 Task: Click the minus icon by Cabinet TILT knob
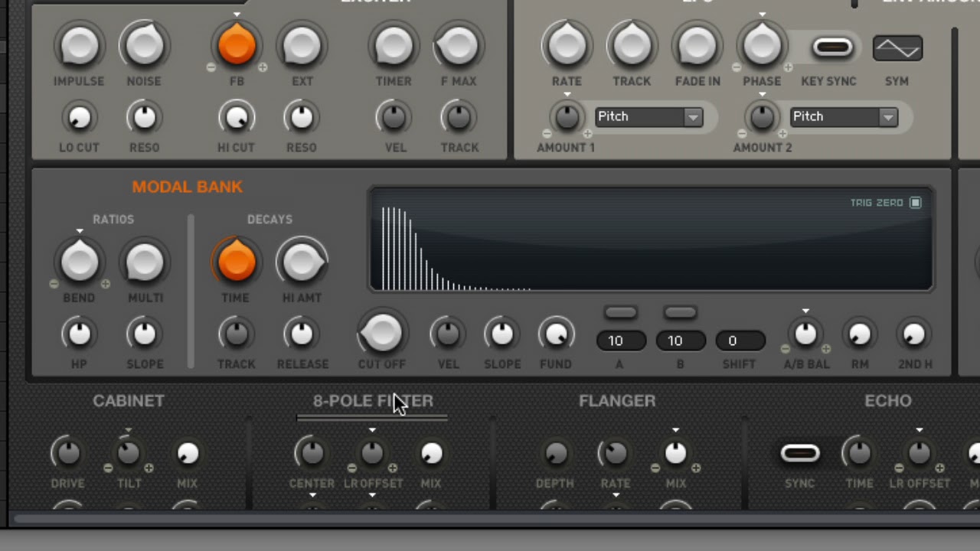coord(109,468)
